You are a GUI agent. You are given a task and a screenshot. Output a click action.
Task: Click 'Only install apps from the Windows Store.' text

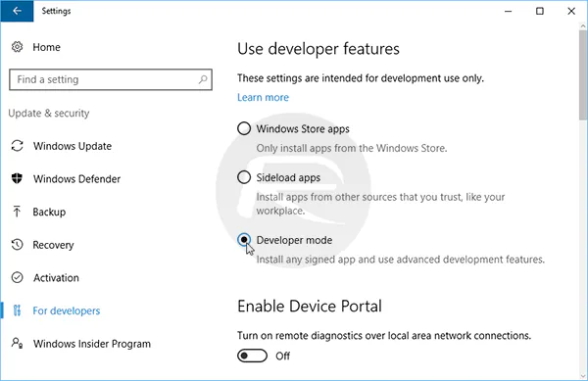coord(352,148)
